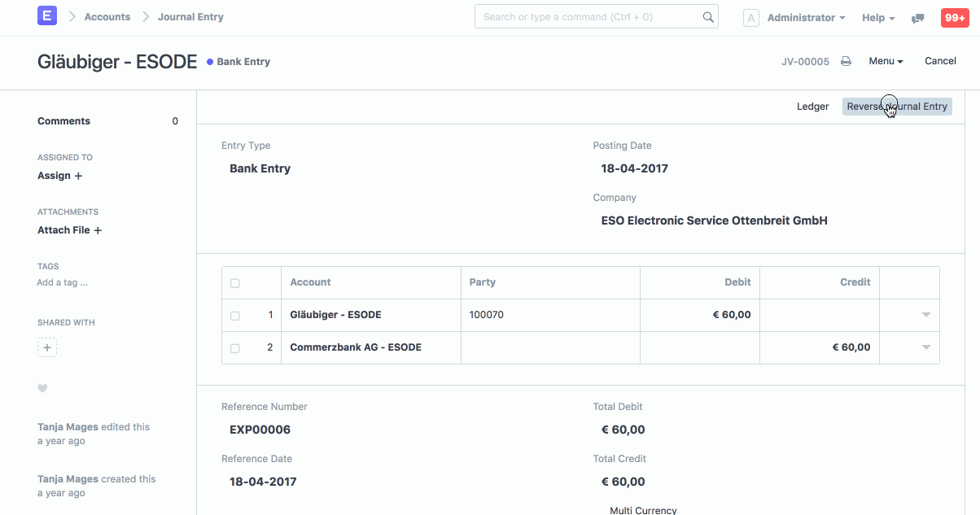The image size is (980, 515).
Task: Click the search magnifier icon
Action: pos(707,16)
